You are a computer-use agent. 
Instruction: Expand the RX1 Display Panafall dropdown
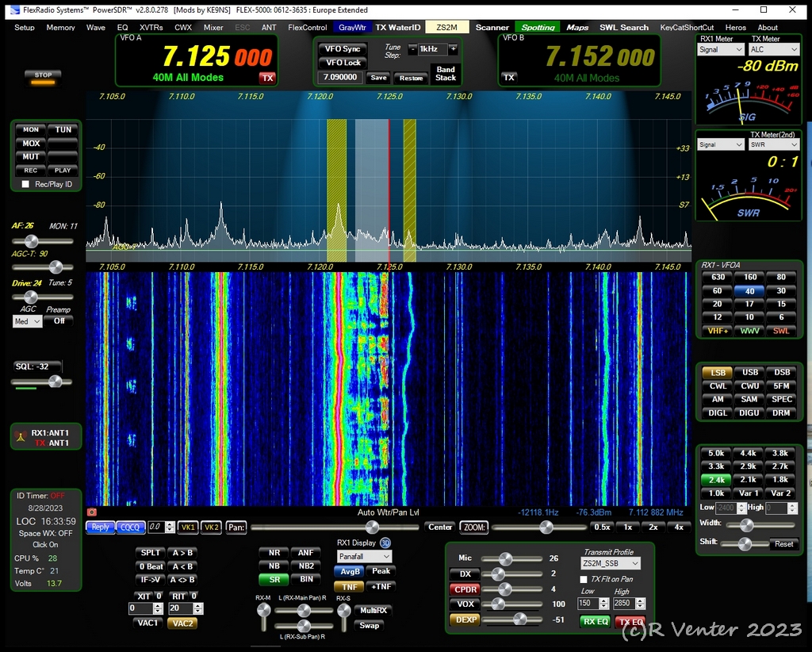pos(364,557)
